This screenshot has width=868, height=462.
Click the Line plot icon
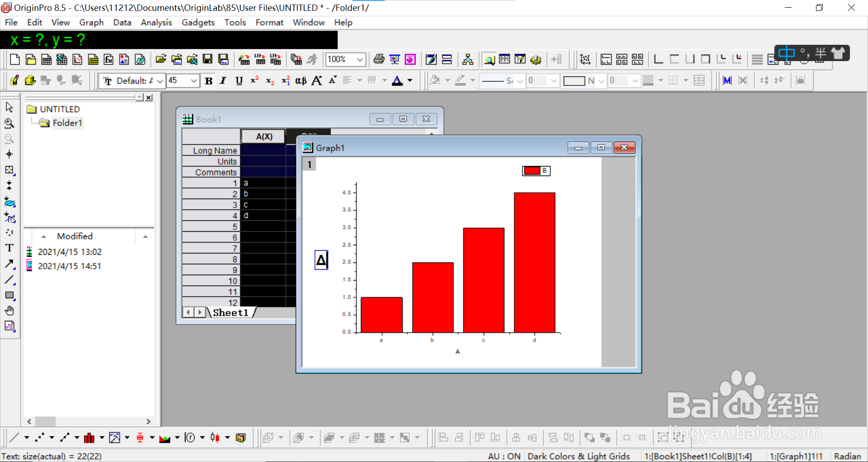14,438
